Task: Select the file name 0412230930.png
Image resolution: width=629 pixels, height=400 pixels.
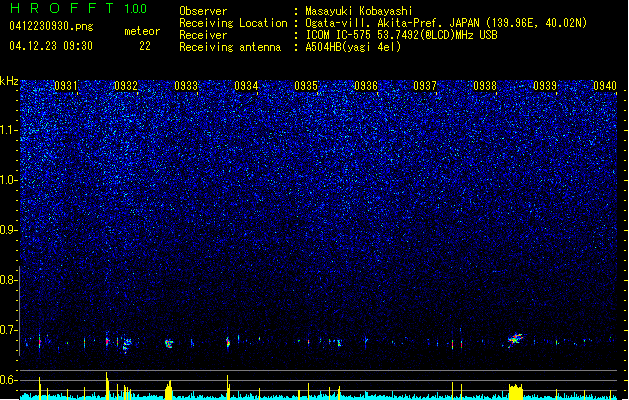Action: click(x=51, y=26)
